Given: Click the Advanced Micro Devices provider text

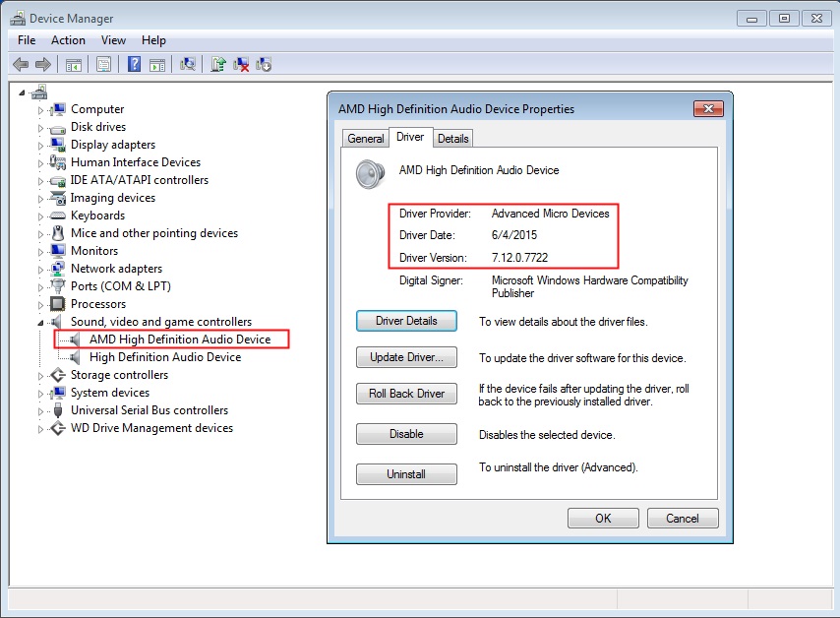Looking at the screenshot, I should (x=550, y=214).
